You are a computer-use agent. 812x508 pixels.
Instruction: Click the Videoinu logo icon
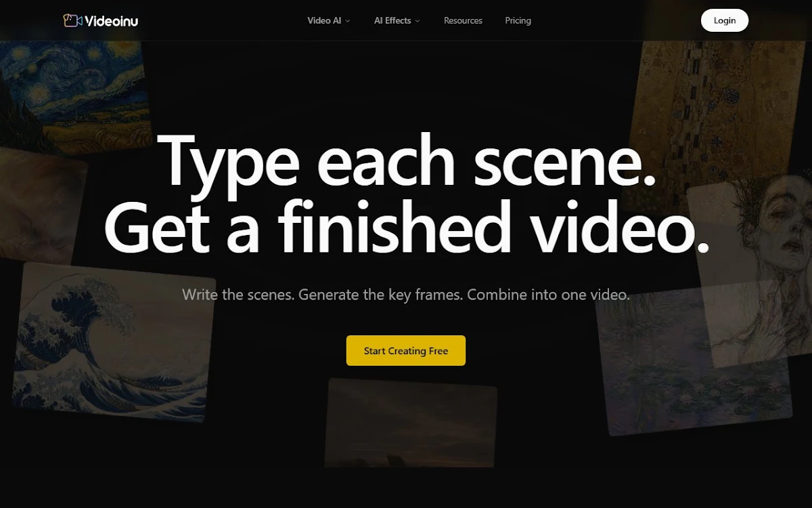pyautogui.click(x=73, y=20)
